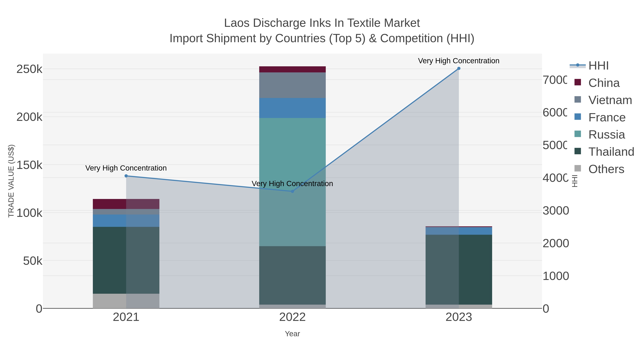Screen dimensions: 644x362
Task: Toggle the France legend entry
Action: (600, 117)
